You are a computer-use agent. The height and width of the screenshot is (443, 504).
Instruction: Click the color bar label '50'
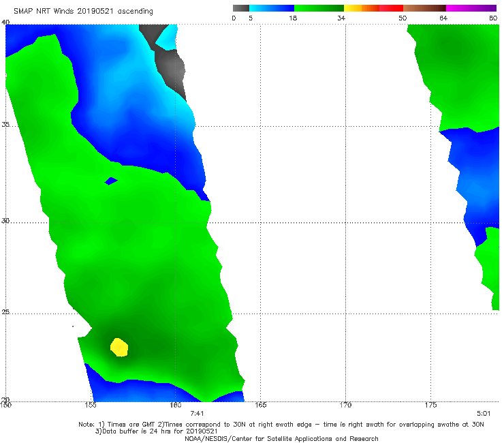point(403,18)
